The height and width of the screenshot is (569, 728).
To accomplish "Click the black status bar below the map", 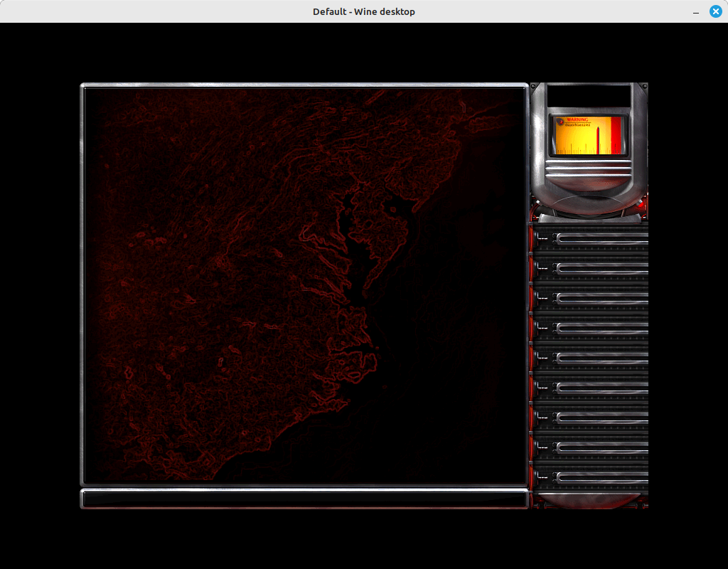I will (304, 499).
